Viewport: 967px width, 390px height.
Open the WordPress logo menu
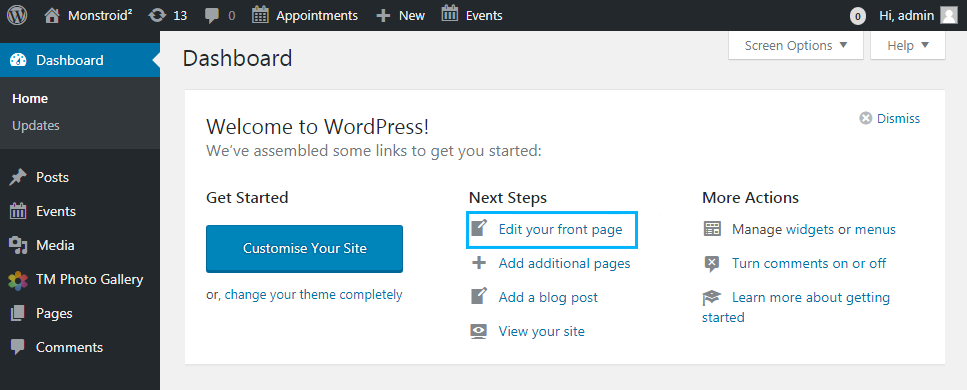17,15
